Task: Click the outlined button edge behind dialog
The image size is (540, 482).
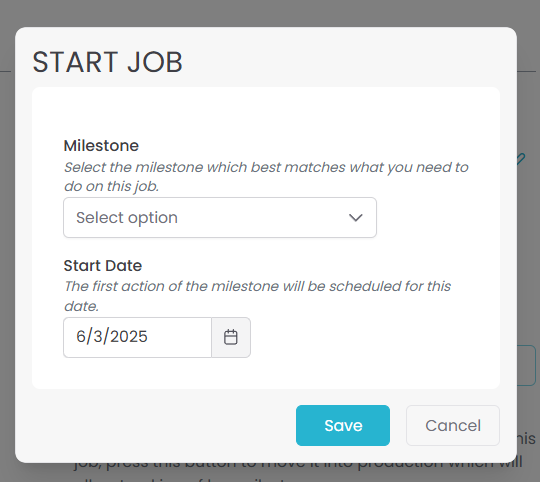Action: 527,365
